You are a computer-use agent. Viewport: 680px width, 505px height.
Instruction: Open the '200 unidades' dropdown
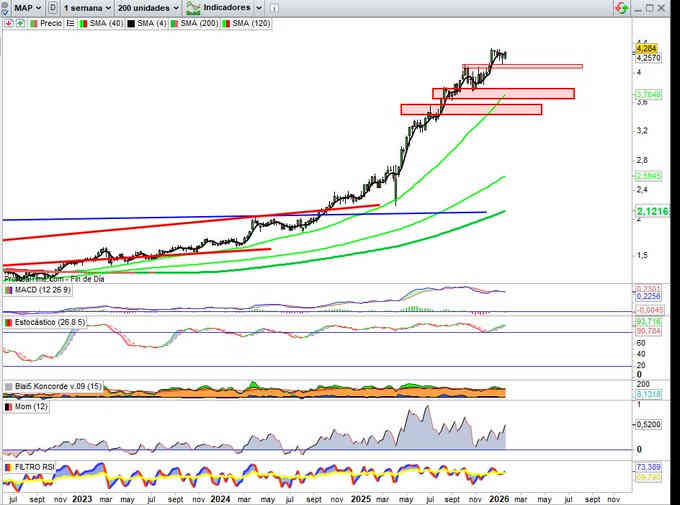point(146,7)
